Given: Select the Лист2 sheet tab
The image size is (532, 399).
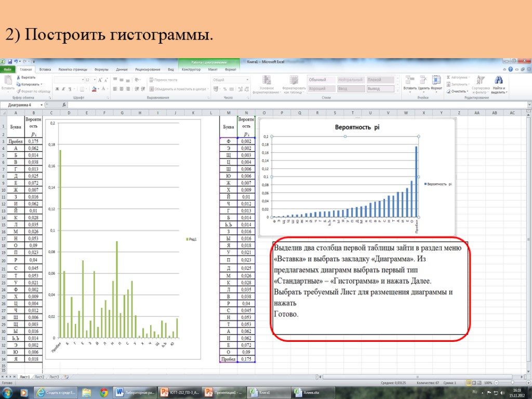Looking at the screenshot, I should [39, 377].
